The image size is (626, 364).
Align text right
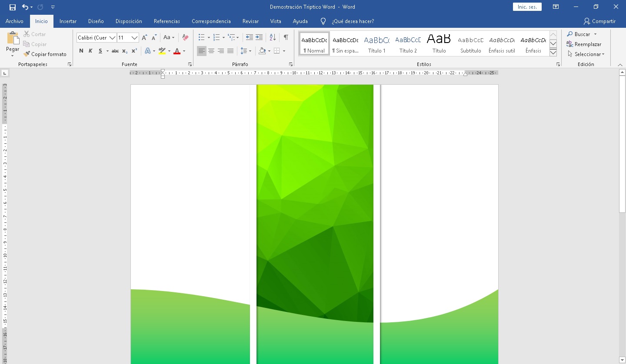click(x=221, y=51)
